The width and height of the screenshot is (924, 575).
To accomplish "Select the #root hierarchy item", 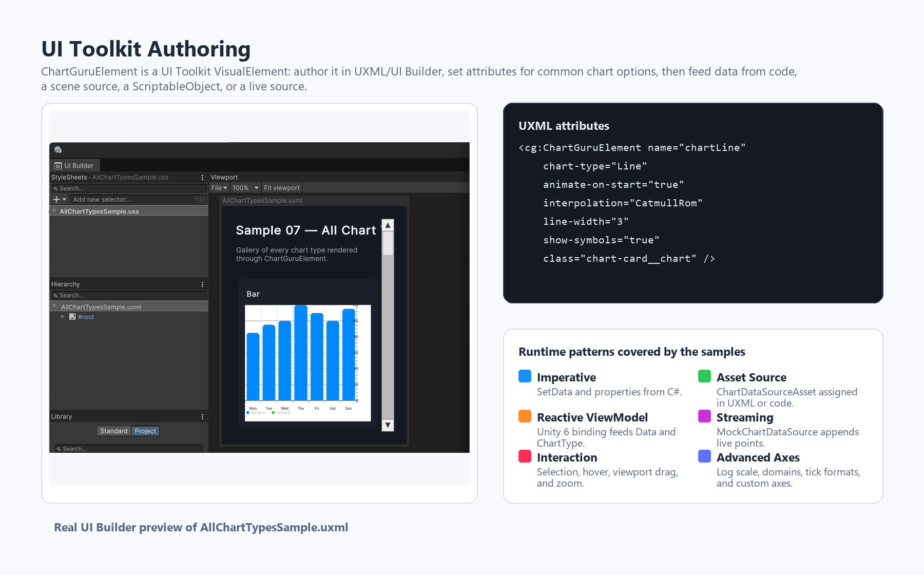I will pos(86,317).
